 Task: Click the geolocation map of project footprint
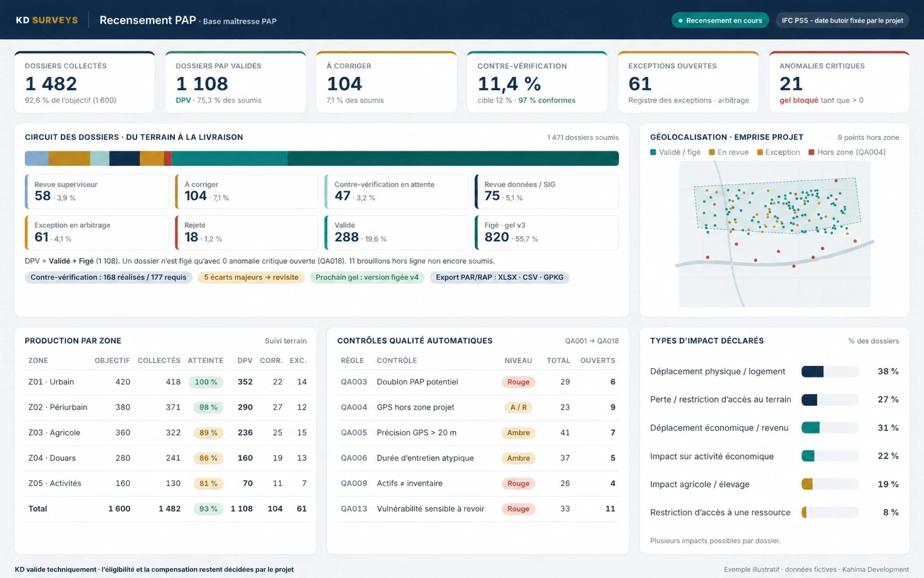[x=774, y=234]
